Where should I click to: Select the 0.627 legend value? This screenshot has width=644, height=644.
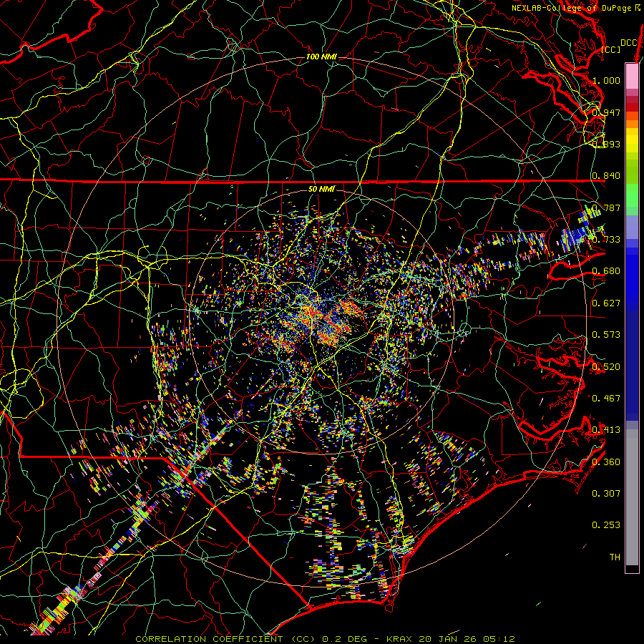click(x=606, y=303)
